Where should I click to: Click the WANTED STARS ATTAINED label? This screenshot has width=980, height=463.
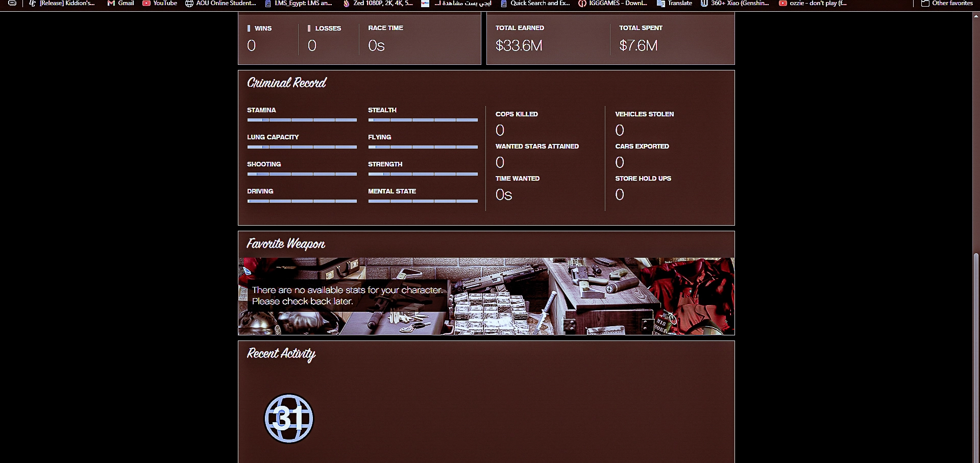point(537,147)
